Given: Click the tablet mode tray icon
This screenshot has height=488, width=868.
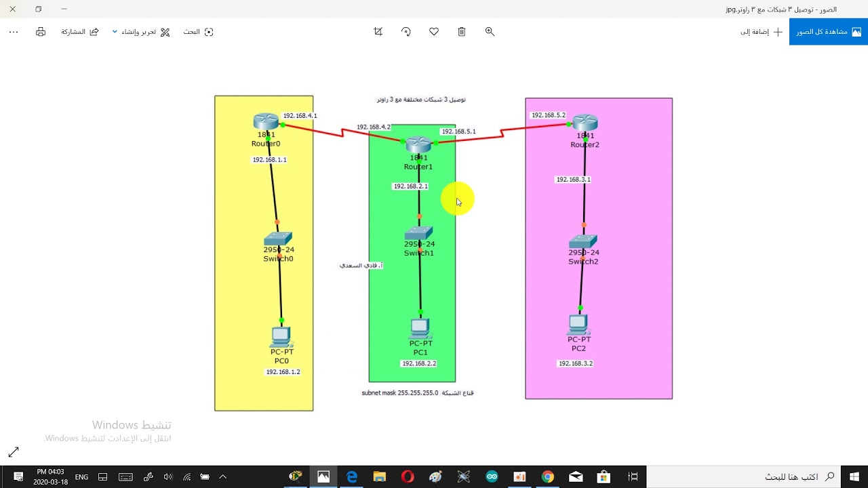Looking at the screenshot, I should tap(102, 477).
